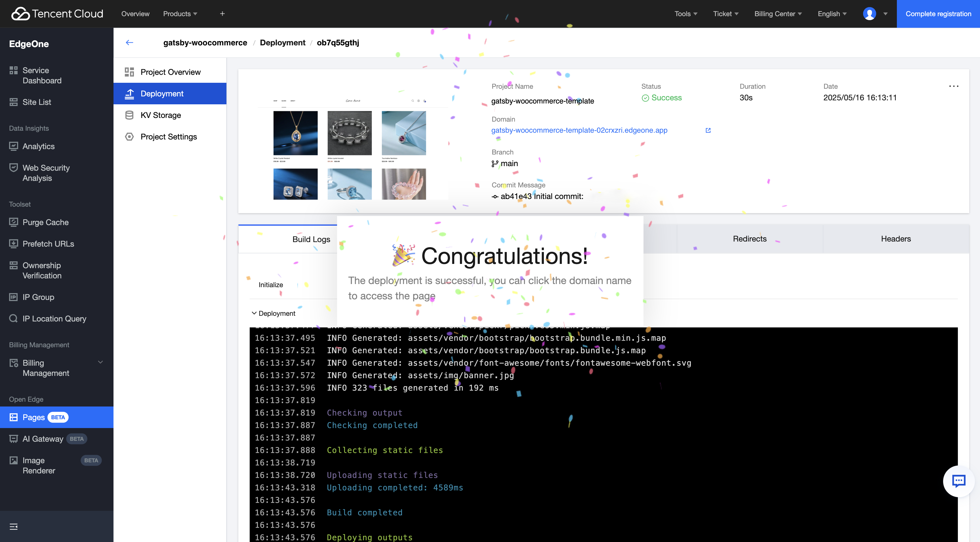
Task: Open the Tools dropdown
Action: [x=686, y=14]
